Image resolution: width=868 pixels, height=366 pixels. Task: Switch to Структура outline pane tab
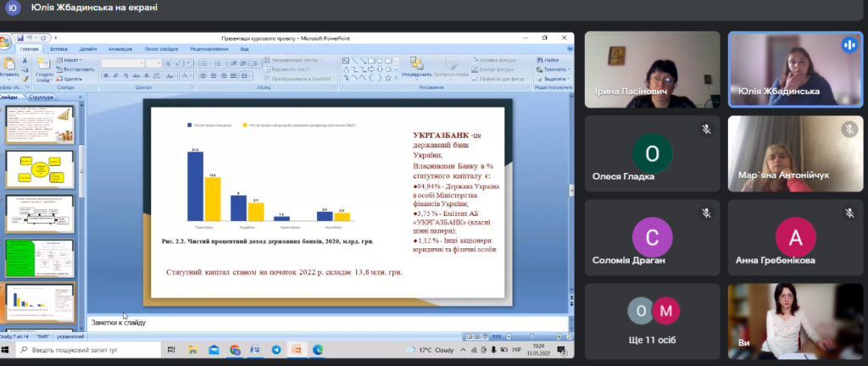pyautogui.click(x=41, y=97)
